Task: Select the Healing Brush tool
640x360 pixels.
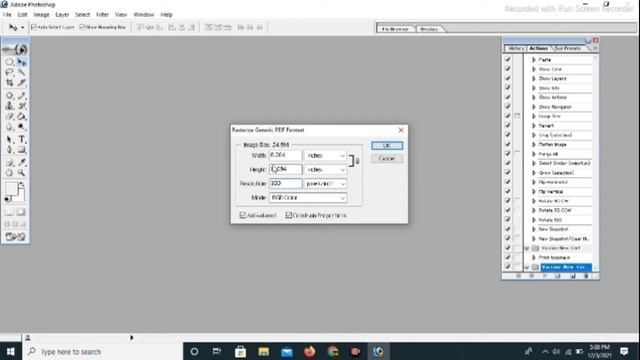Action: pos(9,96)
